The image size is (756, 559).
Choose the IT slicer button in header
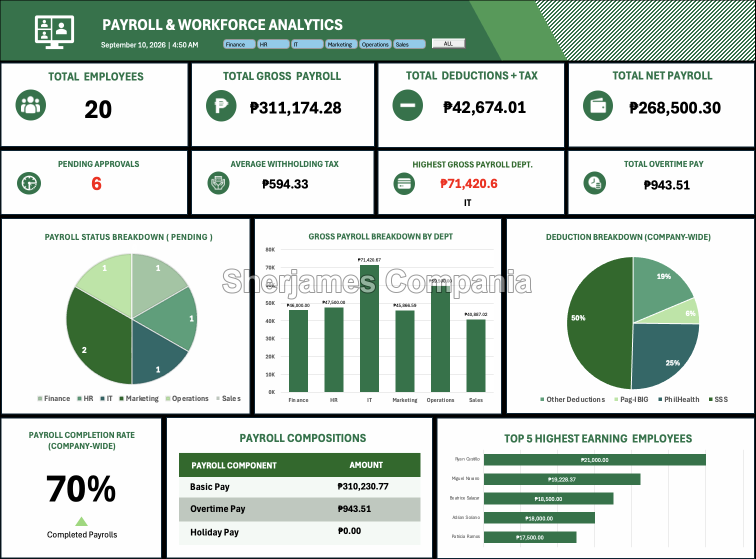[x=307, y=44]
